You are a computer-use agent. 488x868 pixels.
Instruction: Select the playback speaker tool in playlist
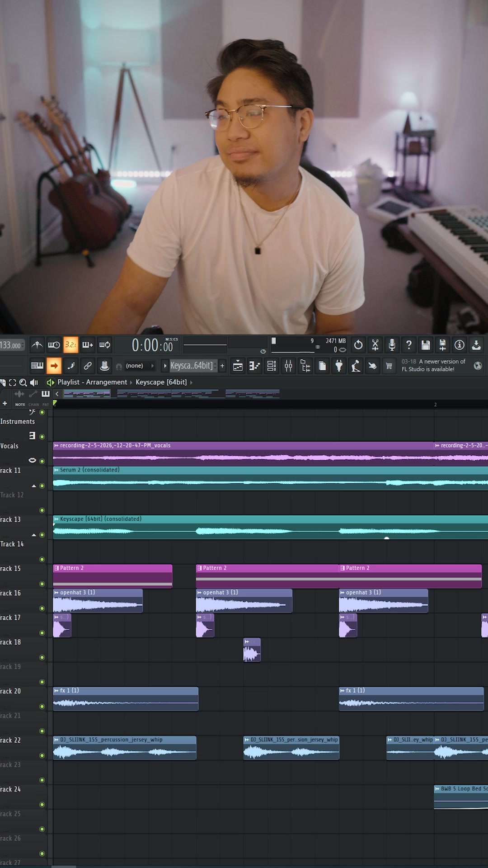tap(34, 382)
